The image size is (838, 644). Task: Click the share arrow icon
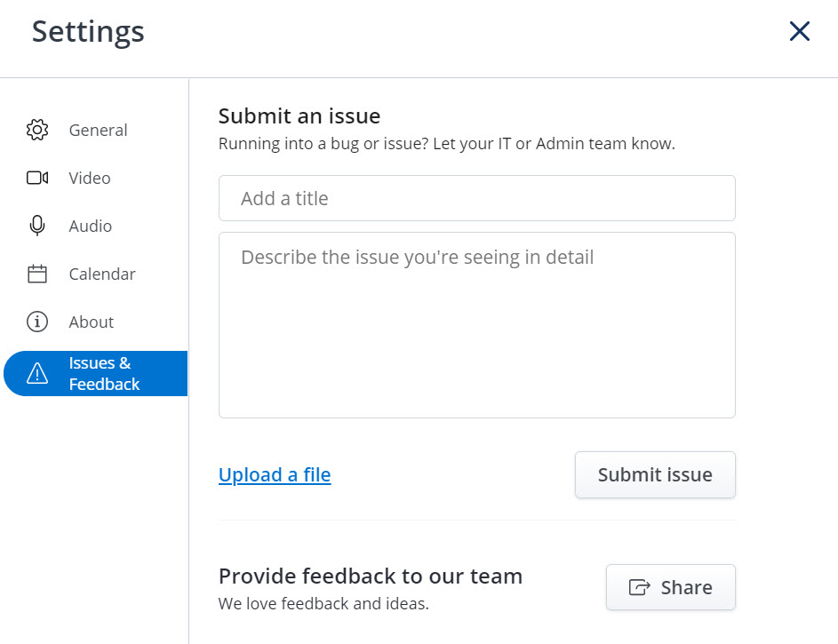point(639,587)
